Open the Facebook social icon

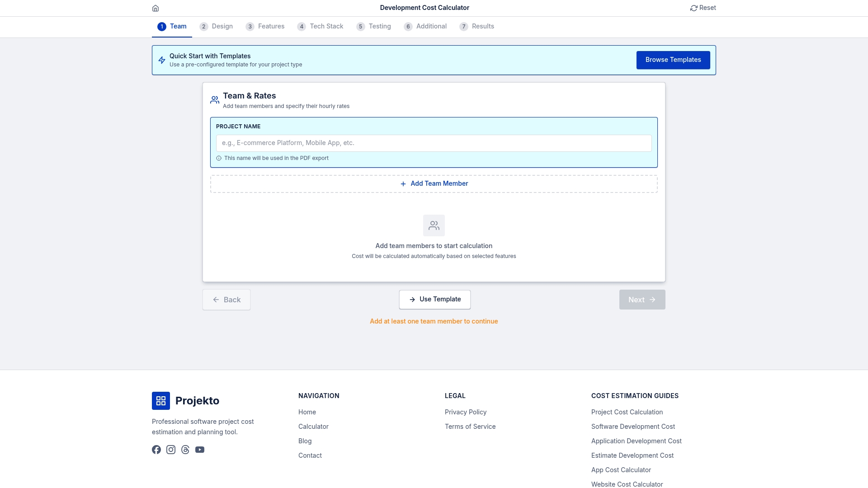coord(156,449)
